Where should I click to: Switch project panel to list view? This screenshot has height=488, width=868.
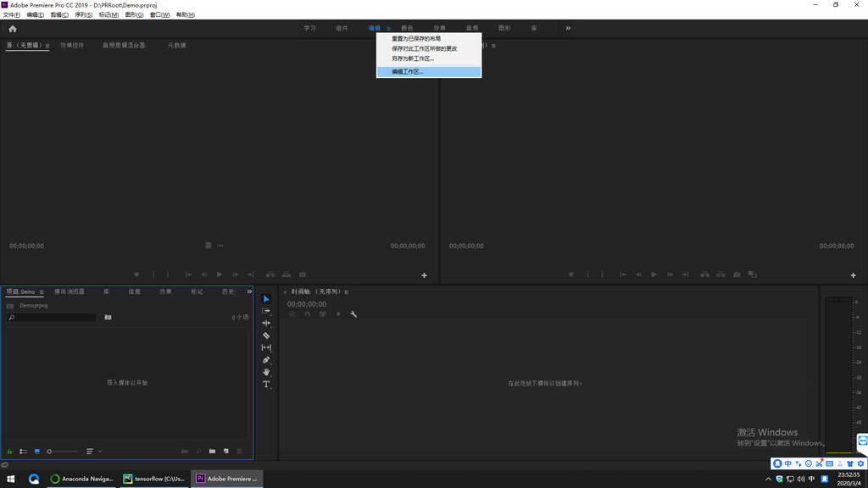pos(24,452)
